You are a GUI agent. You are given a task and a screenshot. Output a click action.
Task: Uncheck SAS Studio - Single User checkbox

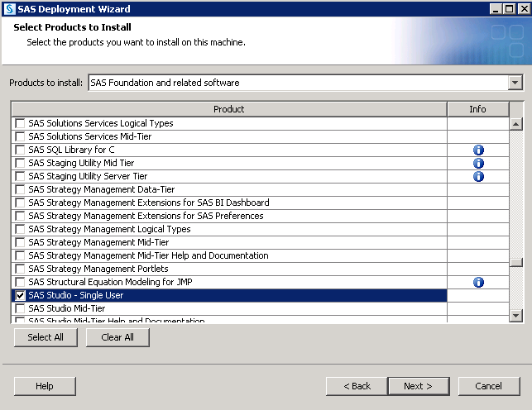[x=21, y=295]
